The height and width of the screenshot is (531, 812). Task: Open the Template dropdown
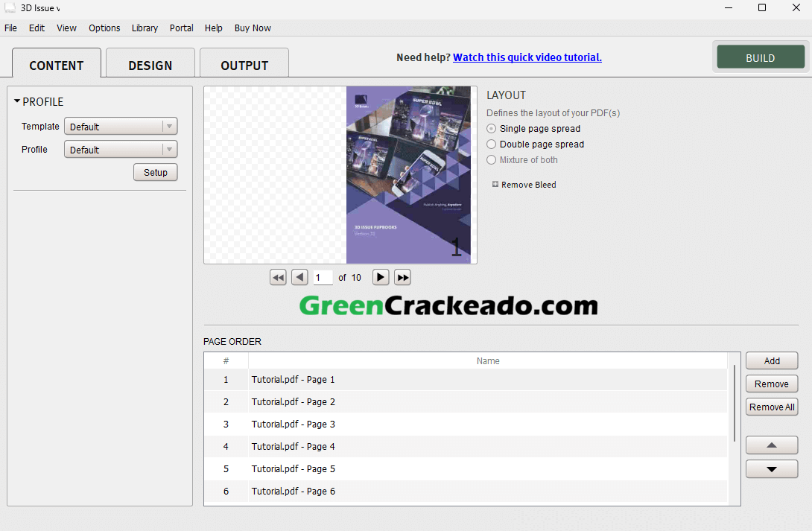121,126
